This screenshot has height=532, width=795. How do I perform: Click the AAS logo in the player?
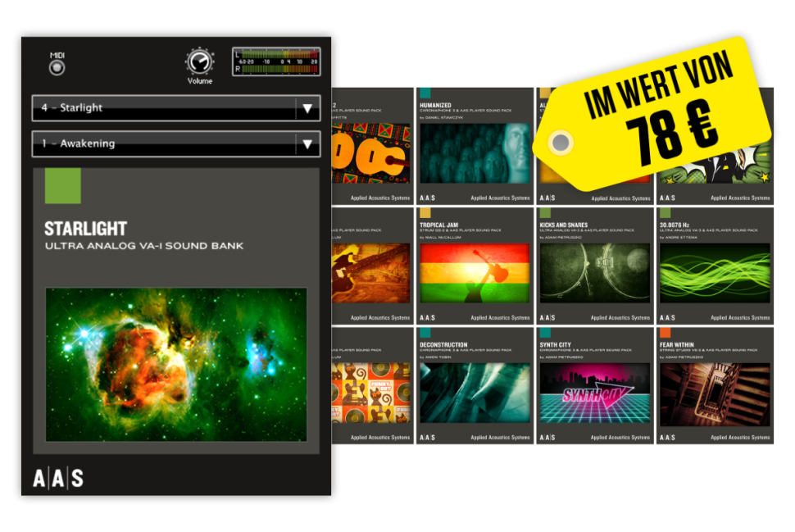tap(58, 478)
